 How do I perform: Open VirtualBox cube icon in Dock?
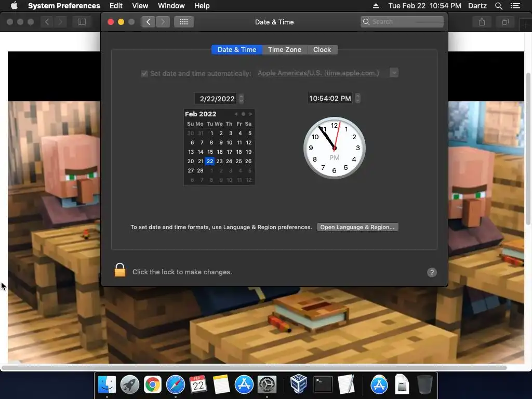coord(299,384)
